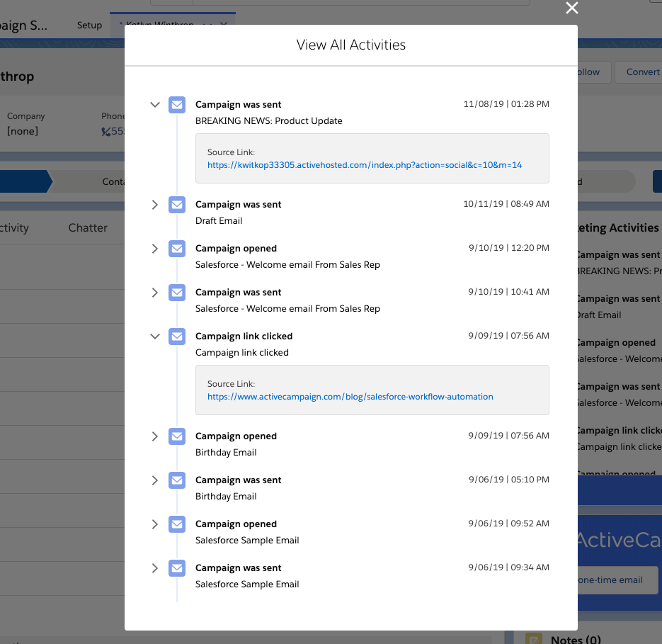Click email icon next to Draft Email
Screen dimensions: 662x644
pos(177,205)
